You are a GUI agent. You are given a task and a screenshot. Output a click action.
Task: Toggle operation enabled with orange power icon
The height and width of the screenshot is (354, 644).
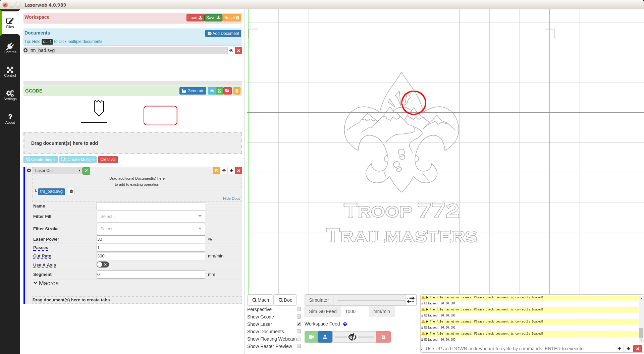point(217,171)
